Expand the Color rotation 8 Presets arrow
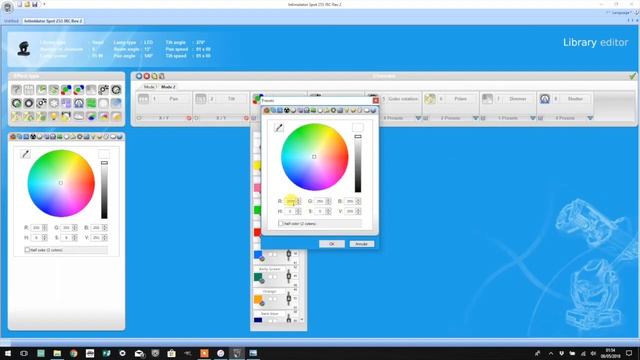The image size is (640, 360). point(418,118)
